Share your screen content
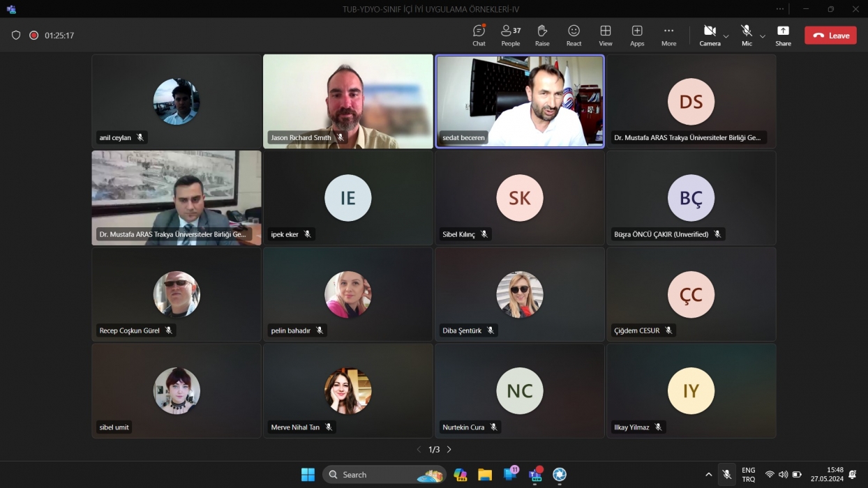 point(783,35)
